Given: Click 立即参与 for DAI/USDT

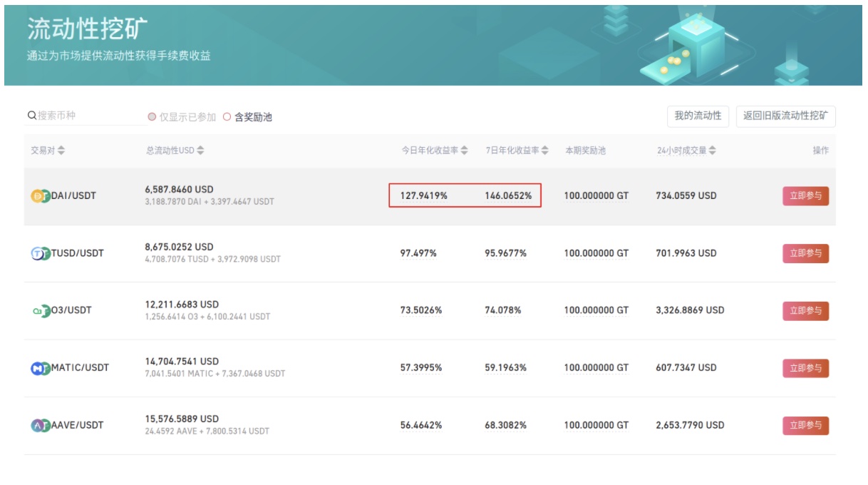Looking at the screenshot, I should (805, 196).
